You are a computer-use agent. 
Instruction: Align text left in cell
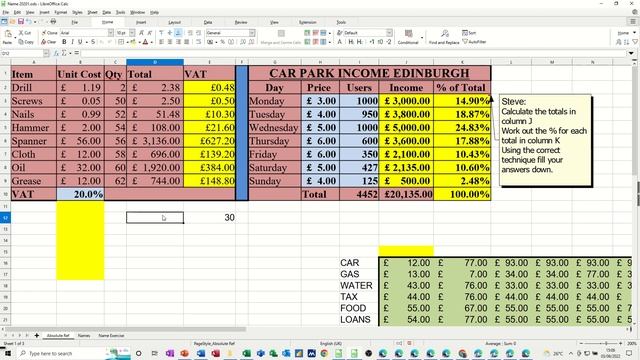pos(161,42)
